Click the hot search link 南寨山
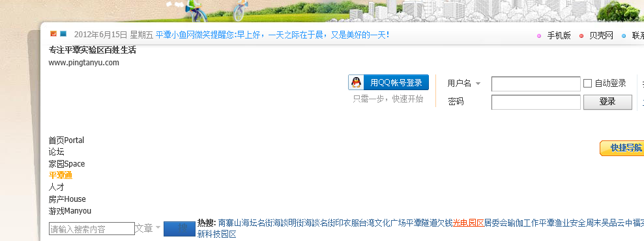 point(230,223)
